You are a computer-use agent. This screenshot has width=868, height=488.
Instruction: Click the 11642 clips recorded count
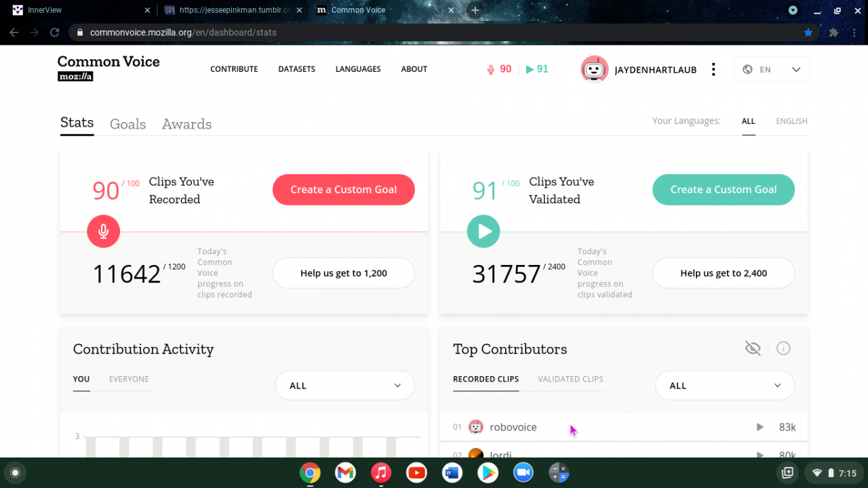point(127,274)
